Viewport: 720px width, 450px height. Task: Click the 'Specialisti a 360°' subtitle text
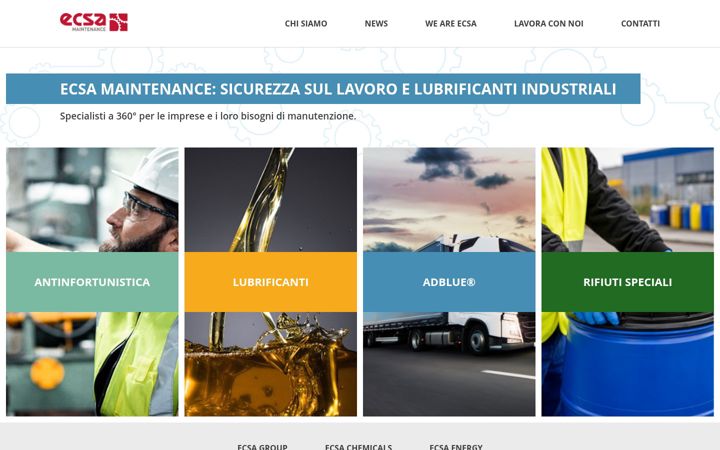click(x=208, y=116)
